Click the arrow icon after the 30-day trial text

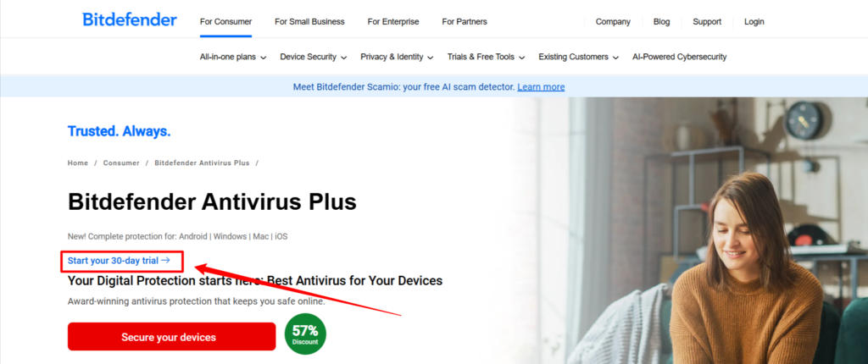point(165,260)
